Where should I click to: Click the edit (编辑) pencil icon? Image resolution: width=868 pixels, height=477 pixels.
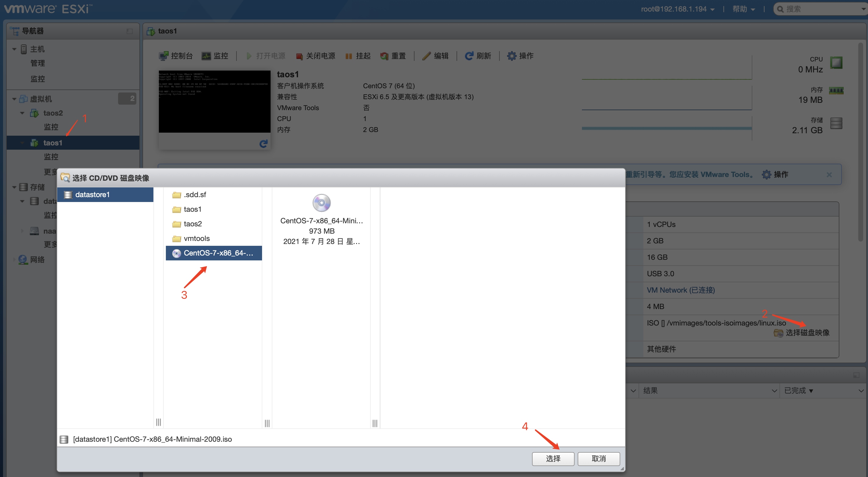pyautogui.click(x=426, y=56)
